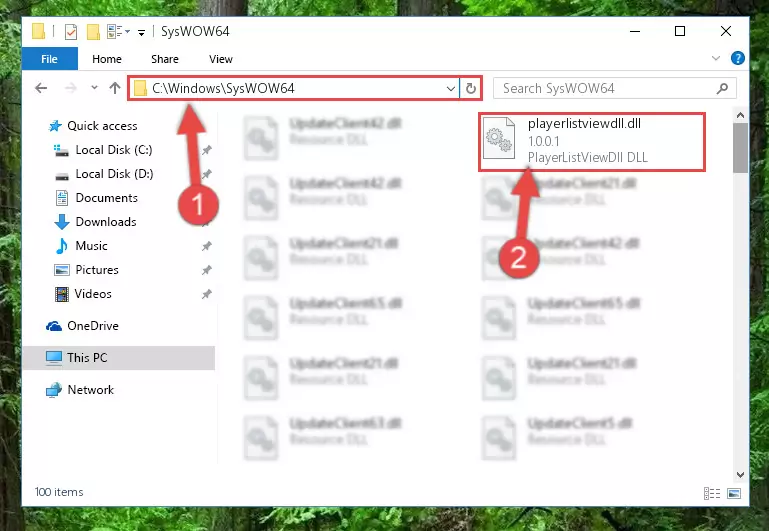Switch to Details view layout icon
Screen dimensions: 769x531
[x=712, y=493]
